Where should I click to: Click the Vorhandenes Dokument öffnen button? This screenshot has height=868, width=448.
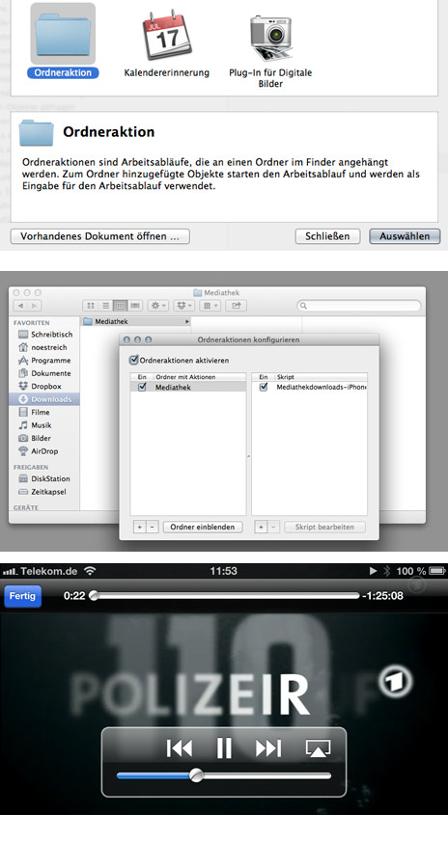(100, 236)
